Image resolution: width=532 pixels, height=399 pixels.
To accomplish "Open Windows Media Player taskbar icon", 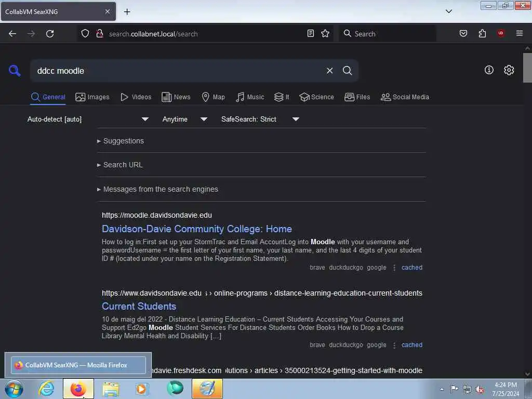I will tap(142, 389).
